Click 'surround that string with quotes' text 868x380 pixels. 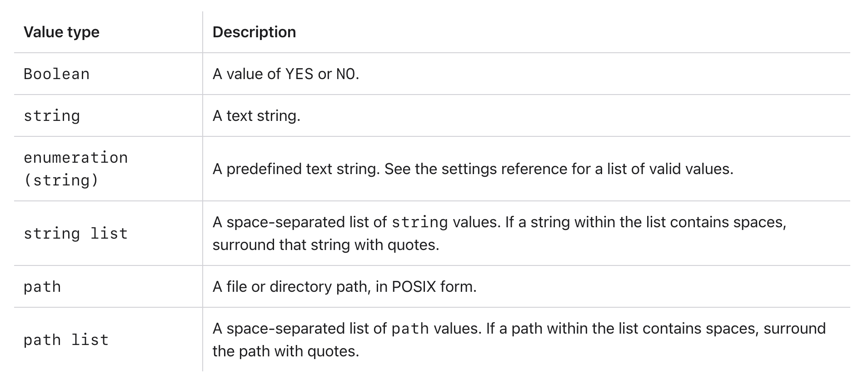(325, 245)
